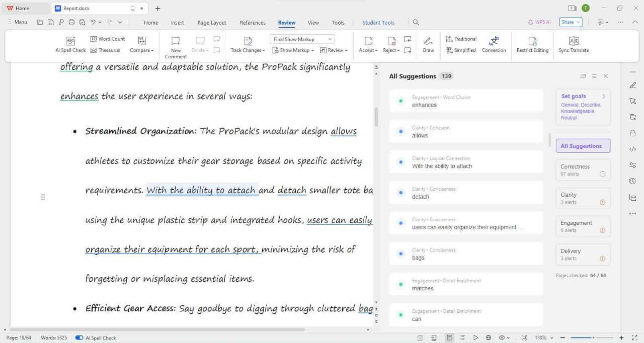Click the Restrict Editing icon

532,41
